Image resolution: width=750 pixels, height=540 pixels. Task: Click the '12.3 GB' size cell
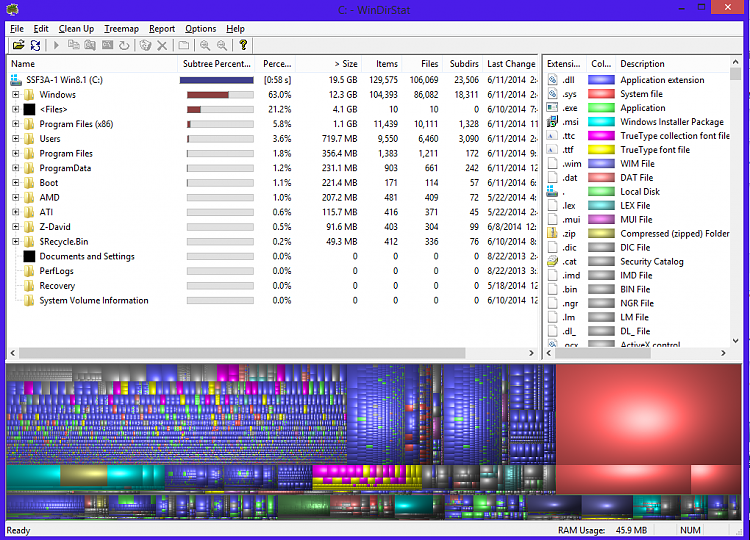342,95
